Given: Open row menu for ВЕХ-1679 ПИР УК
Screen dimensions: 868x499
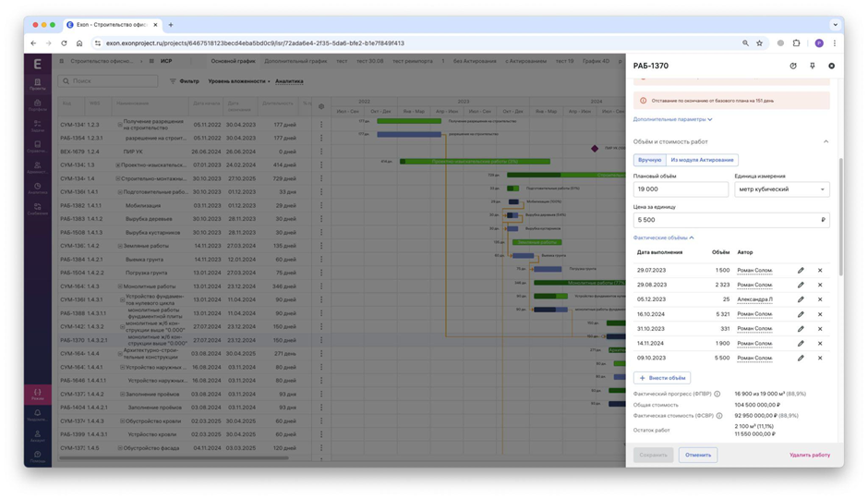Looking at the screenshot, I should click(321, 152).
